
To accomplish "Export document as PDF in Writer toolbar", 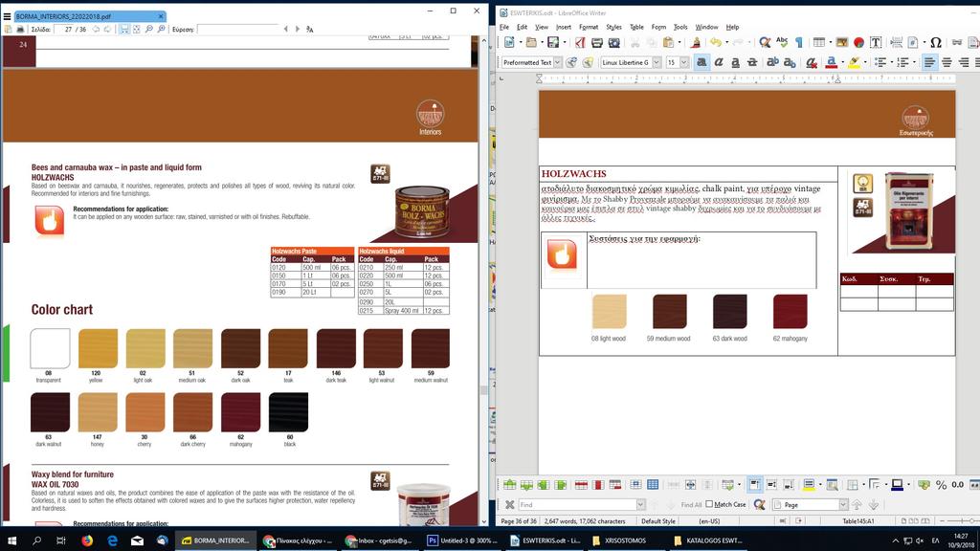I will point(581,42).
